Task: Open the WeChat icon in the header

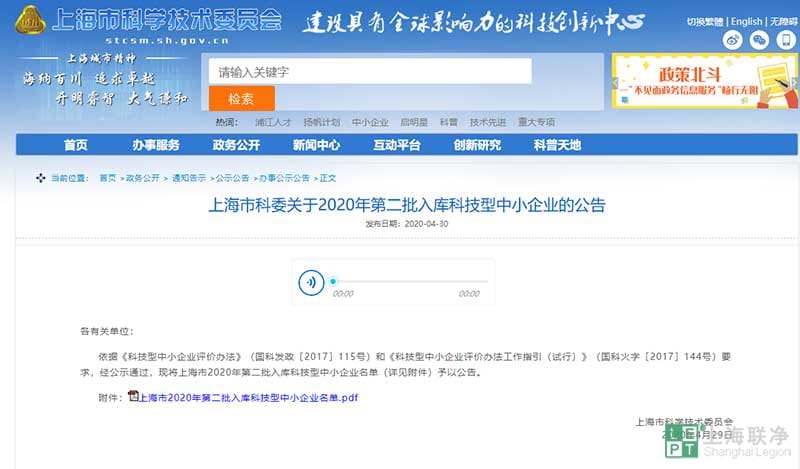Action: [x=759, y=40]
